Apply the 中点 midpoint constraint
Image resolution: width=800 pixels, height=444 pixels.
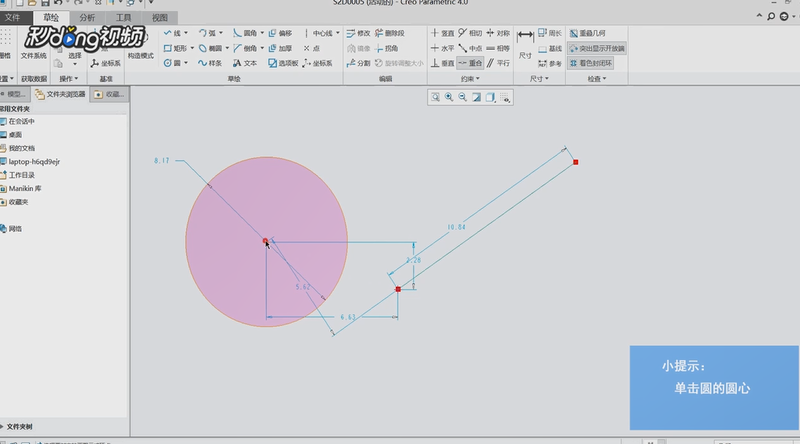tap(470, 48)
